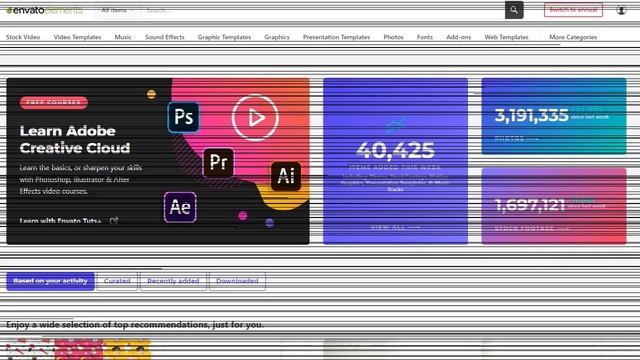This screenshot has width=640, height=360.
Task: Click into the Search input field
Action: click(322, 10)
